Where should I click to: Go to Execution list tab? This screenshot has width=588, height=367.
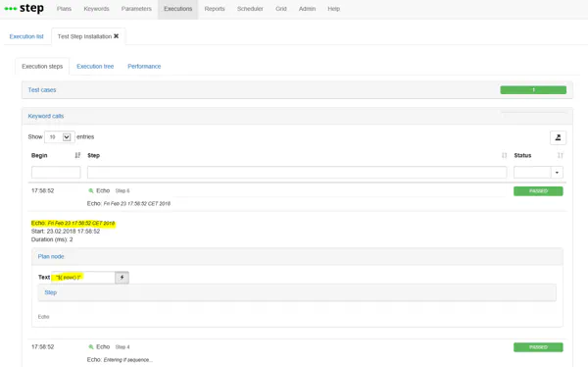(26, 36)
